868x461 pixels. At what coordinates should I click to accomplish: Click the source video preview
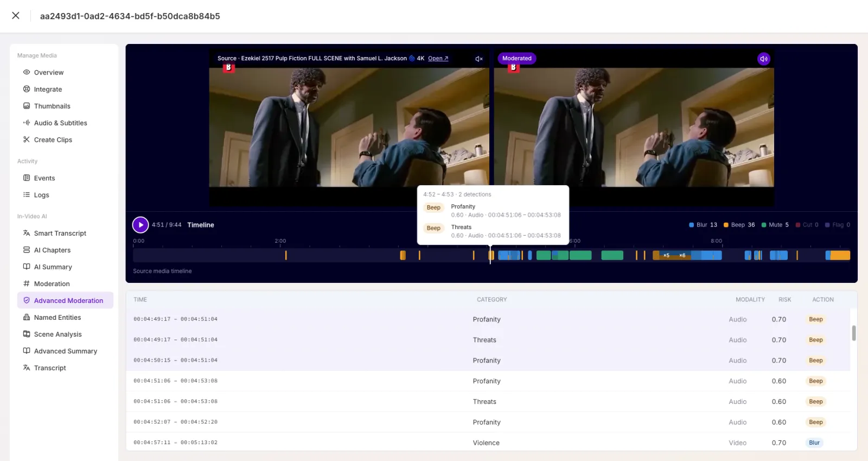coord(349,127)
